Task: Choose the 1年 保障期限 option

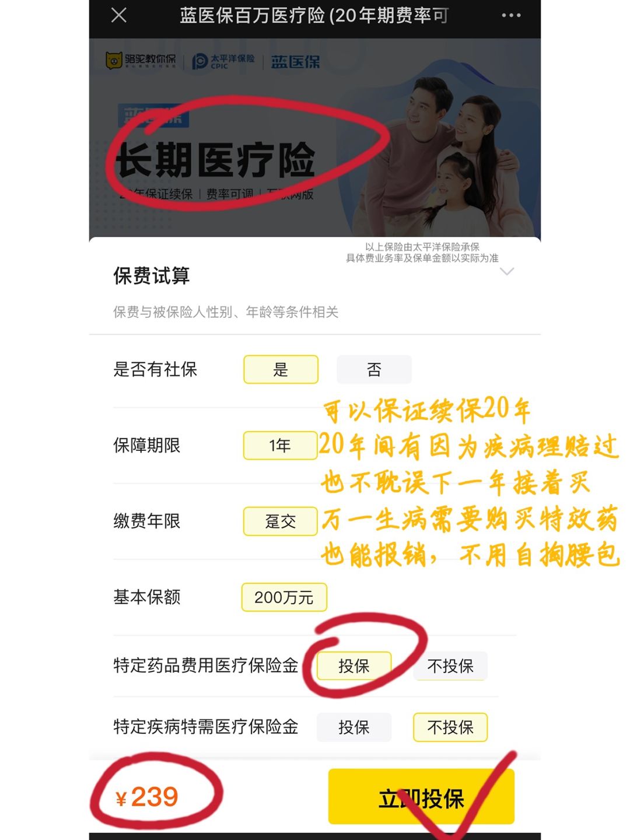Action: click(280, 446)
